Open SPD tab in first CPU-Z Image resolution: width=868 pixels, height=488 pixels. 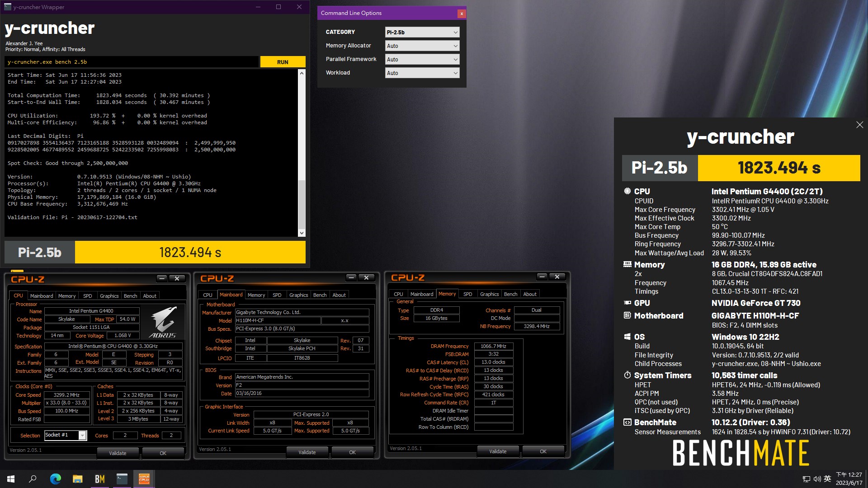pos(88,296)
